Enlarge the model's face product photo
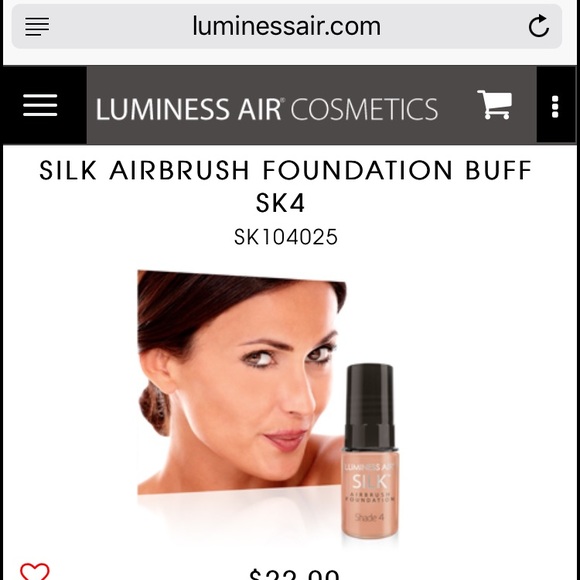The image size is (580, 580). [x=242, y=382]
